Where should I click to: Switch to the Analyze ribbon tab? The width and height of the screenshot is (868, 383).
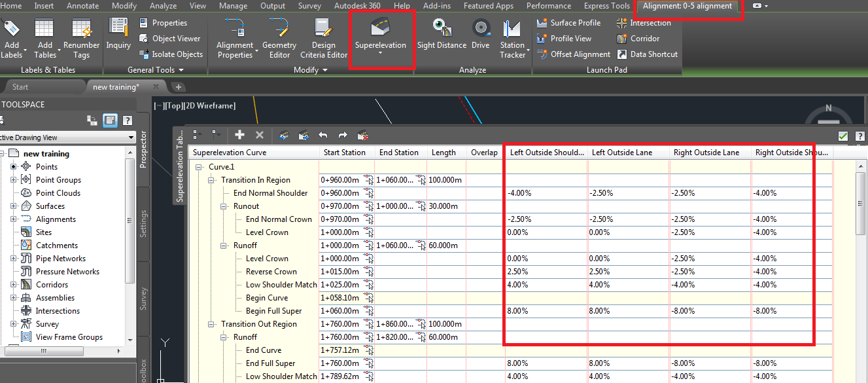coord(163,6)
